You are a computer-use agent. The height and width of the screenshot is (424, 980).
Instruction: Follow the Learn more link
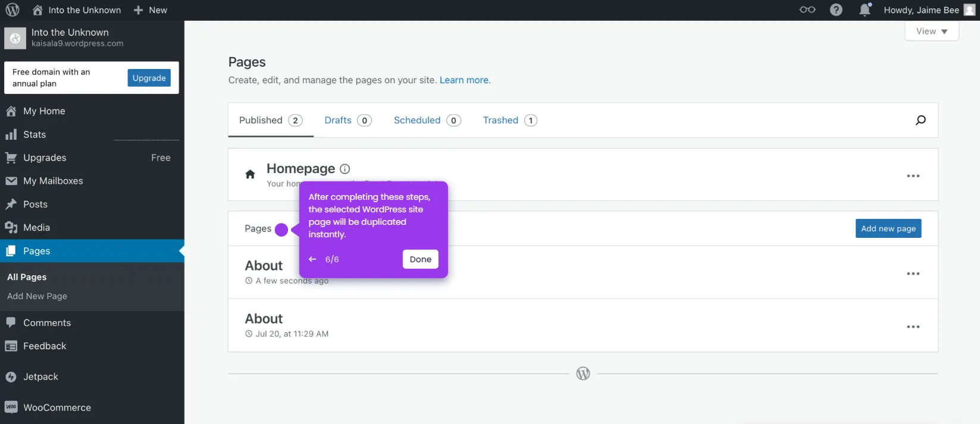tap(464, 80)
